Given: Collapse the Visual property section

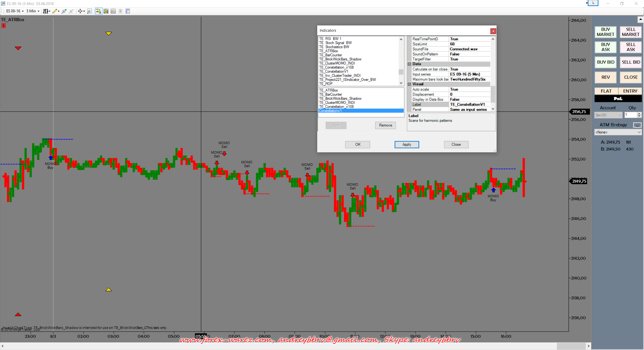Looking at the screenshot, I should pyautogui.click(x=409, y=84).
